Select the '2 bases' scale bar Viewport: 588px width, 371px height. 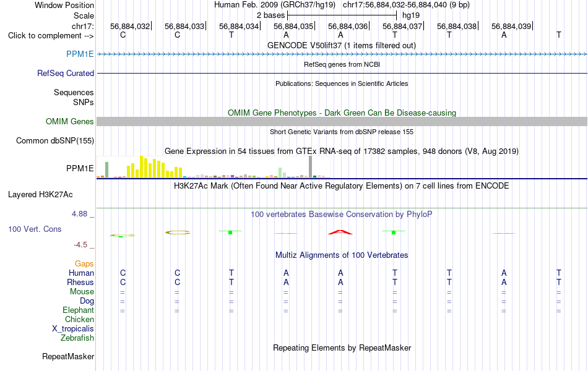(x=342, y=15)
